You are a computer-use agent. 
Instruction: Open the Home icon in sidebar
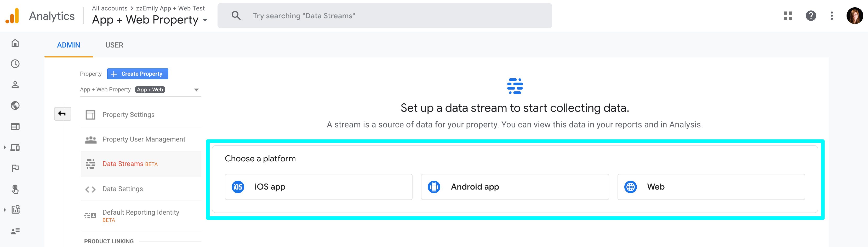[x=15, y=43]
